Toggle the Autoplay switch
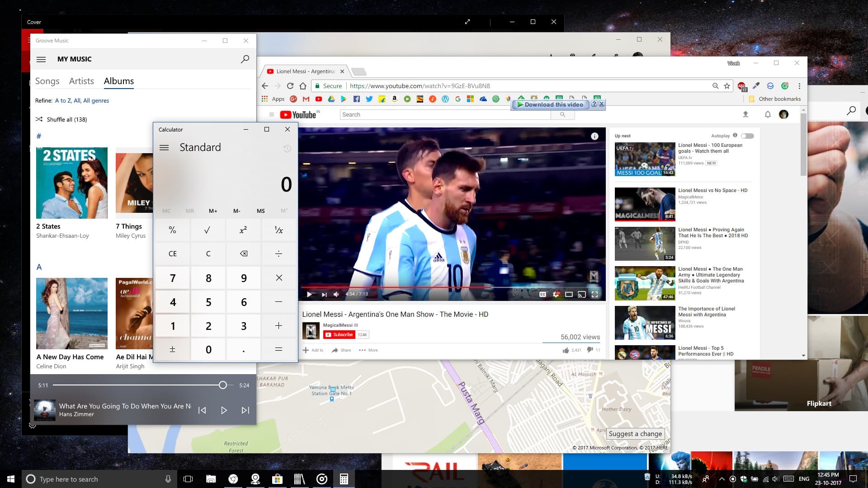This screenshot has height=488, width=868. (747, 136)
